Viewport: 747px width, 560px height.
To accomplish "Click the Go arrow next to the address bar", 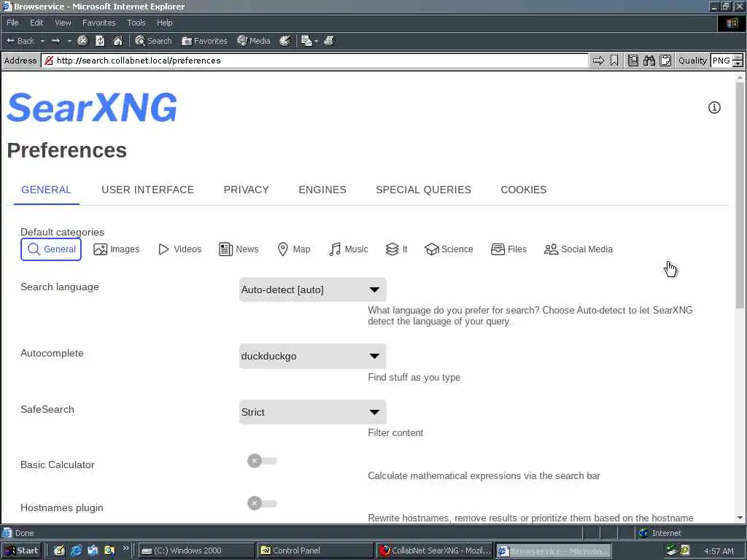I will coord(598,61).
